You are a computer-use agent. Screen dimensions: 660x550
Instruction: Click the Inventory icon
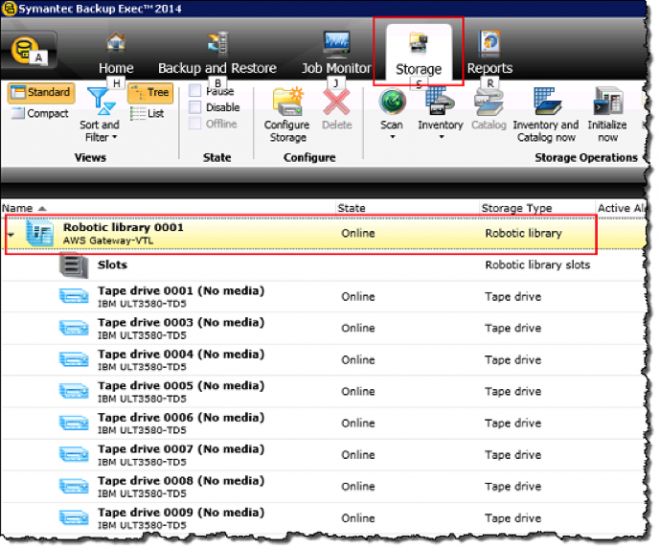click(439, 101)
